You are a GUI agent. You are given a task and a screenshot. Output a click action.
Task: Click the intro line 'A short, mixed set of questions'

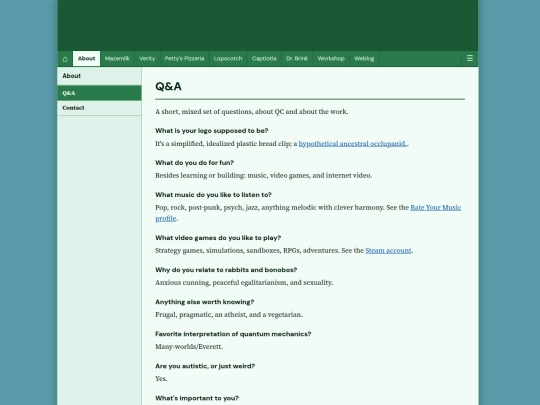pyautogui.click(x=252, y=112)
